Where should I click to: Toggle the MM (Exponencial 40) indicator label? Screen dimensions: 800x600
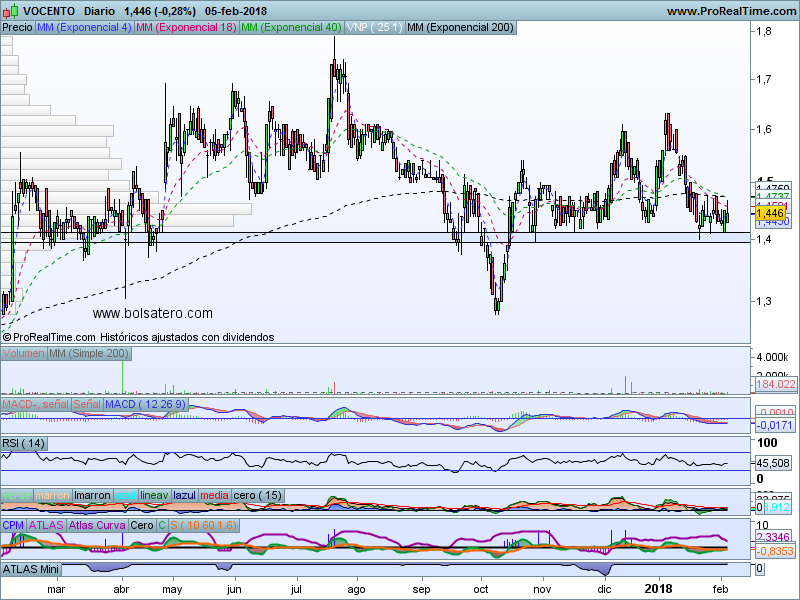point(291,28)
